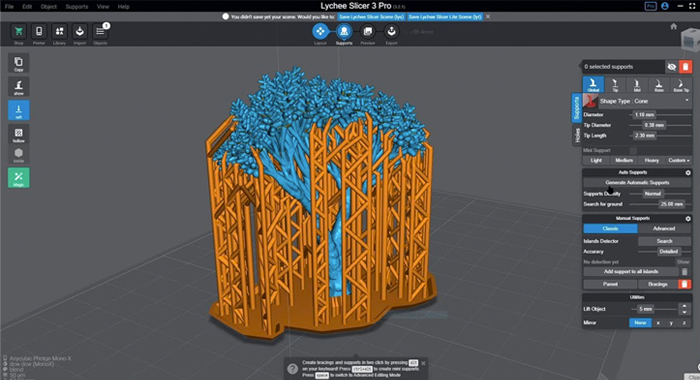Screen dimensions: 700x380
Task: Click Save Lychee Slicer Scene (lys)
Action: [x=371, y=17]
